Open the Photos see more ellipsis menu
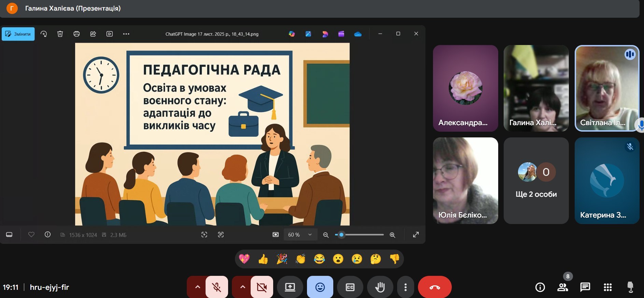Screen dimensions: 644x298 126,34
